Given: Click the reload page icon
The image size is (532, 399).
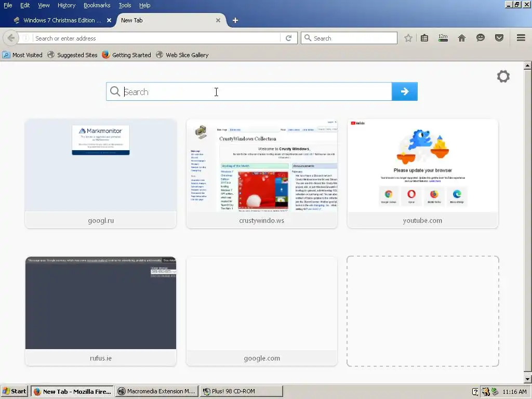Looking at the screenshot, I should pyautogui.click(x=289, y=38).
